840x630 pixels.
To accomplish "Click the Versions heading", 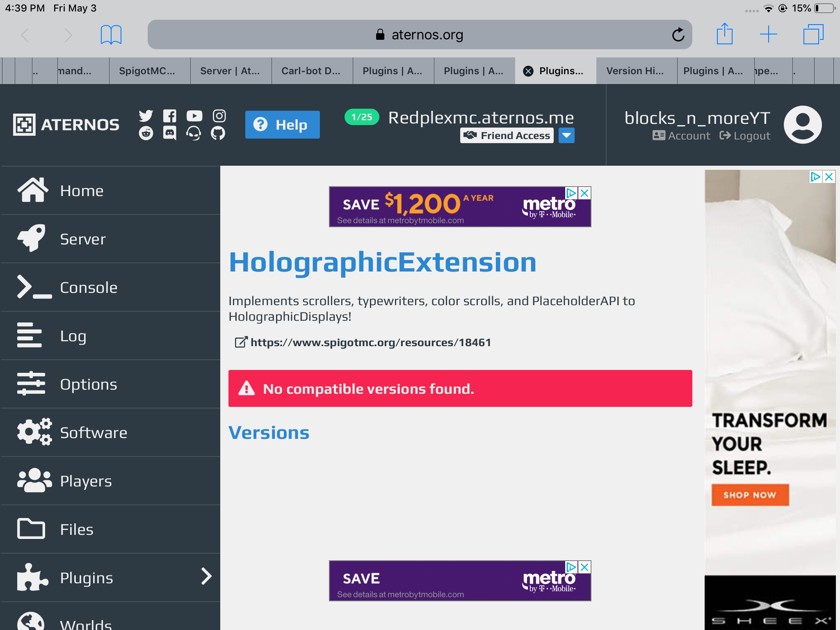I will (x=269, y=433).
